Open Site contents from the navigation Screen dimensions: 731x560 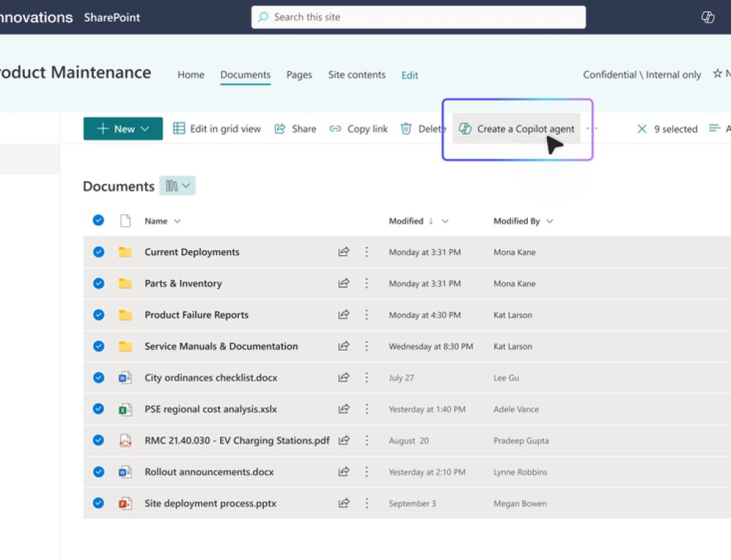(357, 75)
